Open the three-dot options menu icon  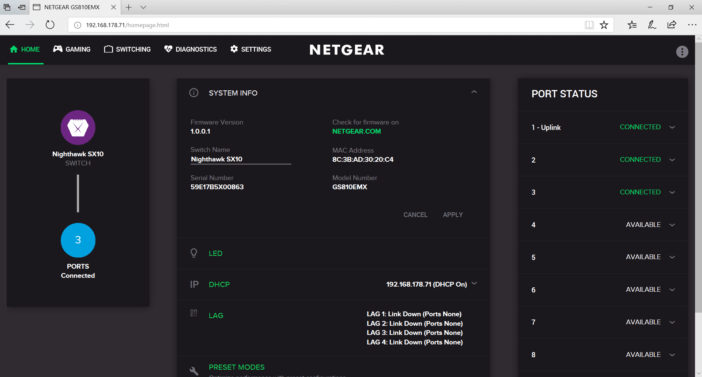pyautogui.click(x=682, y=52)
